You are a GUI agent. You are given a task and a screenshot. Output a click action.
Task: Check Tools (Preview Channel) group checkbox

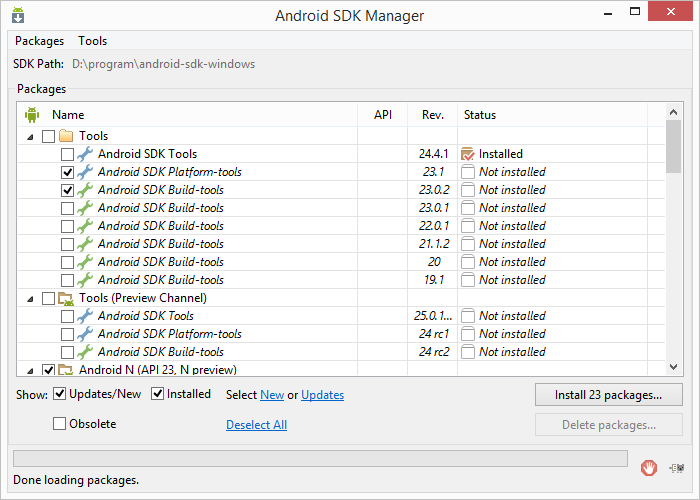[x=48, y=298]
